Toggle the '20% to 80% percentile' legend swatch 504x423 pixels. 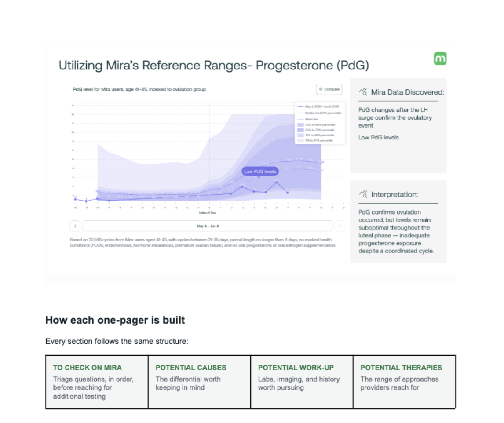pyautogui.click(x=300, y=125)
